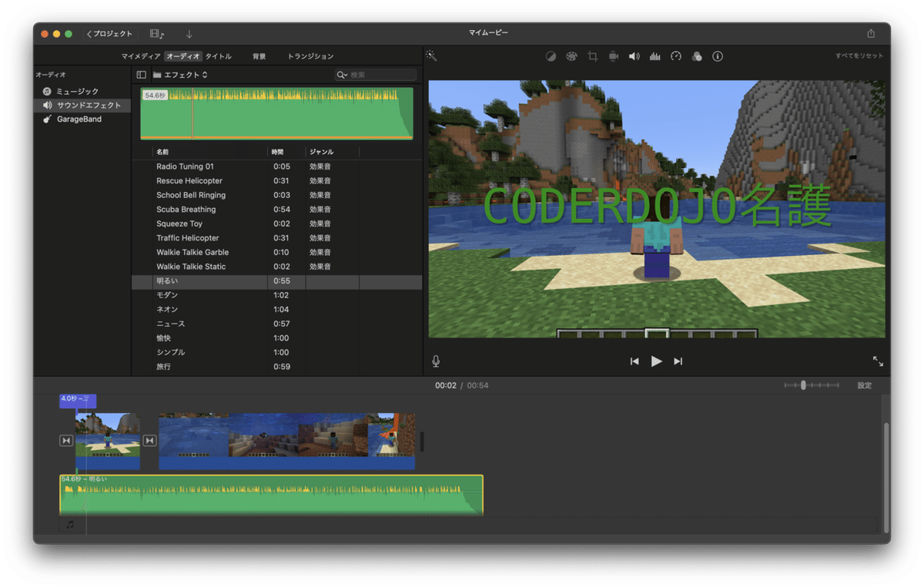Click the import media down-arrow icon

point(189,34)
